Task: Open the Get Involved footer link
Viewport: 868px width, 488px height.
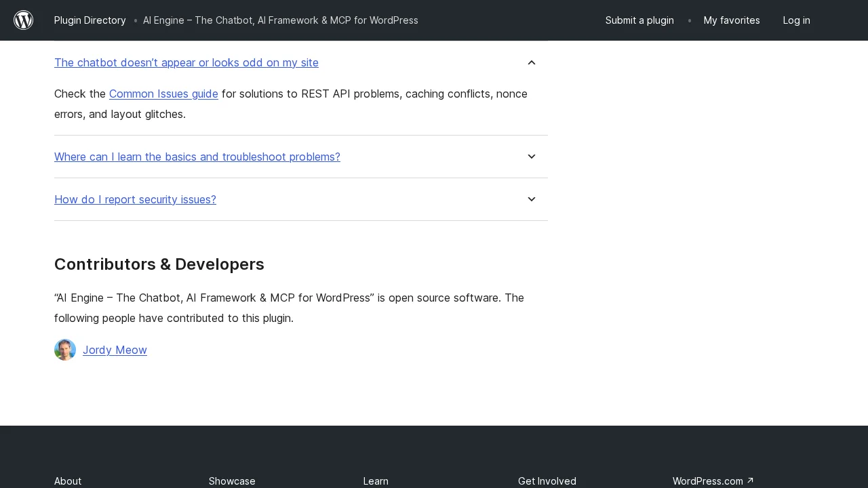Action: pyautogui.click(x=547, y=481)
